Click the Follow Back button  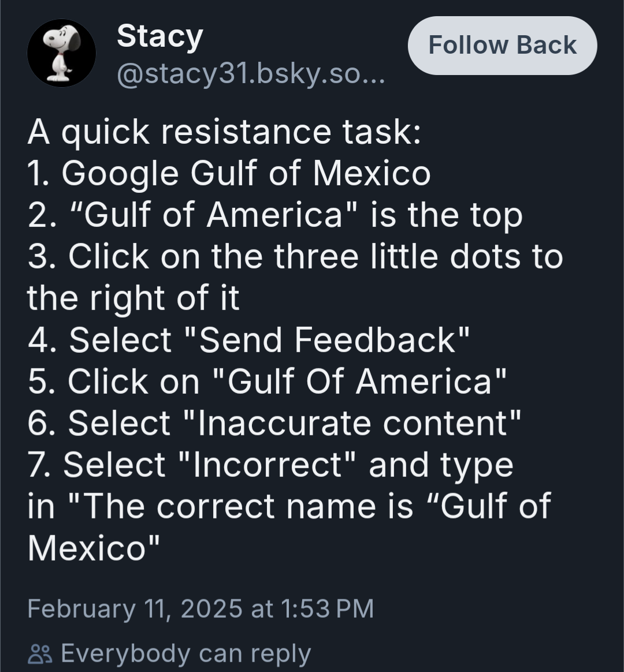(502, 46)
